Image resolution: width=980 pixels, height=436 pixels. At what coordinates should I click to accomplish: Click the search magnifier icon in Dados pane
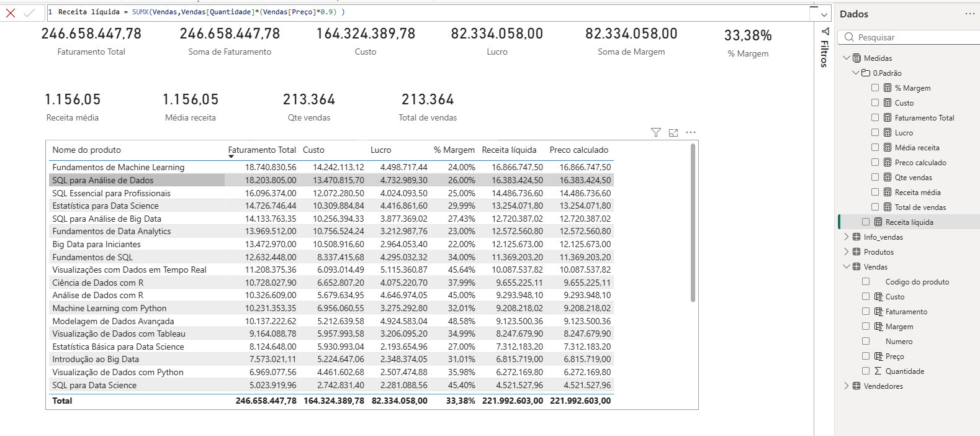pos(849,37)
